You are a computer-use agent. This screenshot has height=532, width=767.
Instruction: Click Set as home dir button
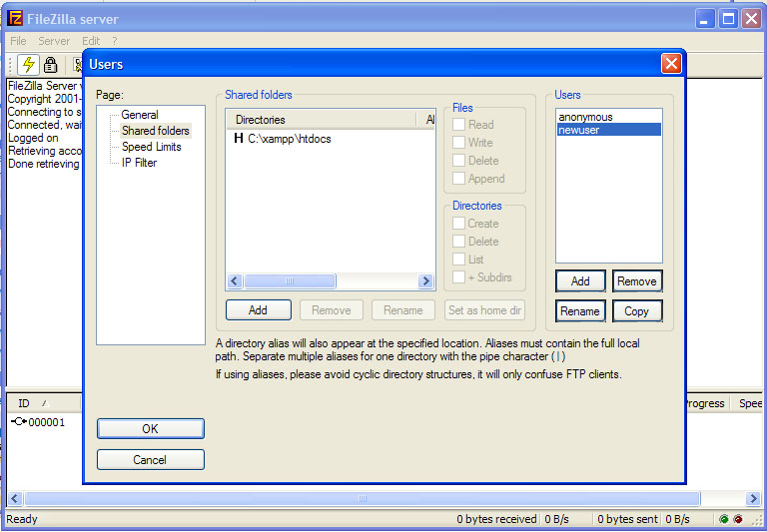point(484,310)
